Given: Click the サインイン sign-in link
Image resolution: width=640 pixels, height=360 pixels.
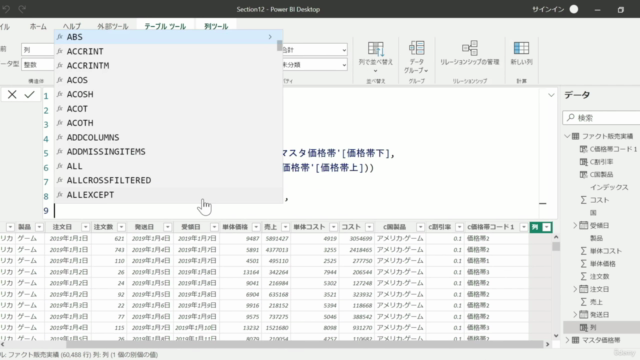Looking at the screenshot, I should 548,9.
